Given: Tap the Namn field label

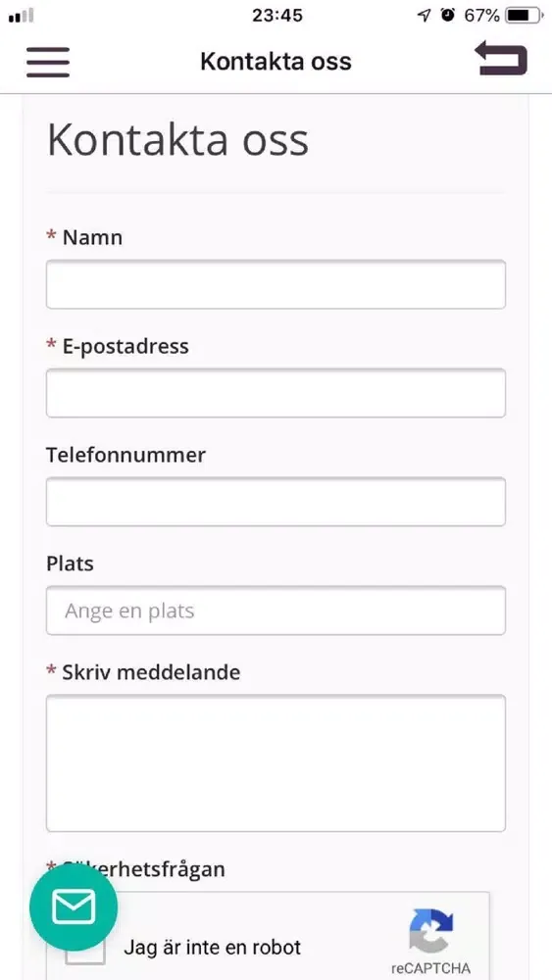Looking at the screenshot, I should (92, 237).
